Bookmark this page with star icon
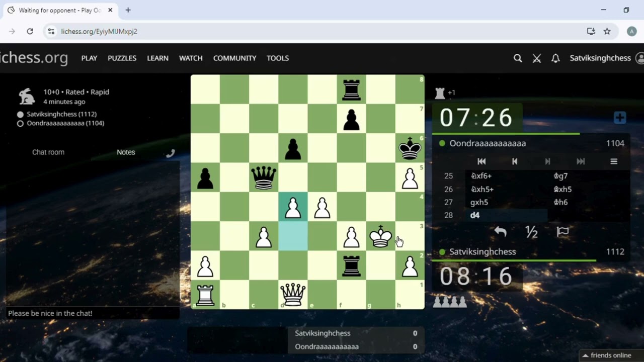Viewport: 644px width, 362px height. click(607, 31)
